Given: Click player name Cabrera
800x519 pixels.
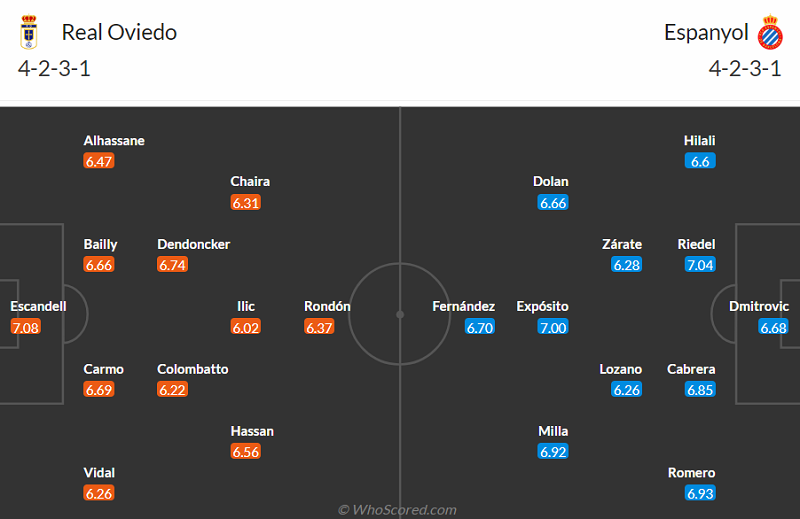Looking at the screenshot, I should point(691,369).
